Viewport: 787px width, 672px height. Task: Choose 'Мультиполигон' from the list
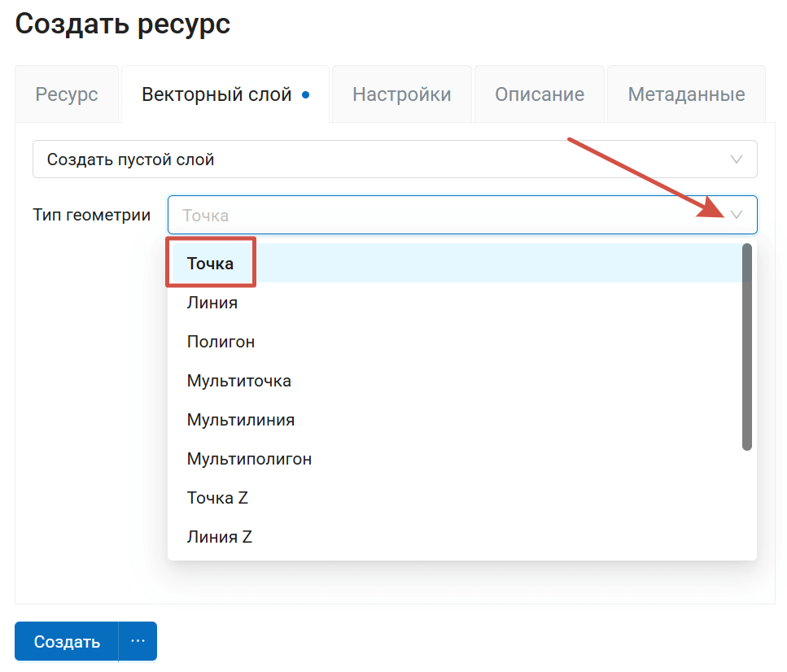[247, 458]
